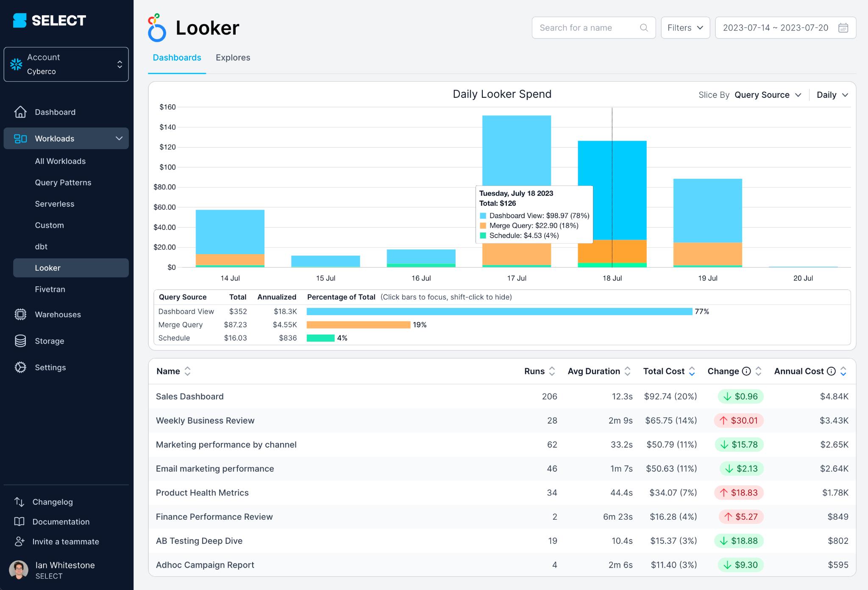Image resolution: width=868 pixels, height=590 pixels.
Task: Open the Slice By Query Source dropdown
Action: point(768,95)
